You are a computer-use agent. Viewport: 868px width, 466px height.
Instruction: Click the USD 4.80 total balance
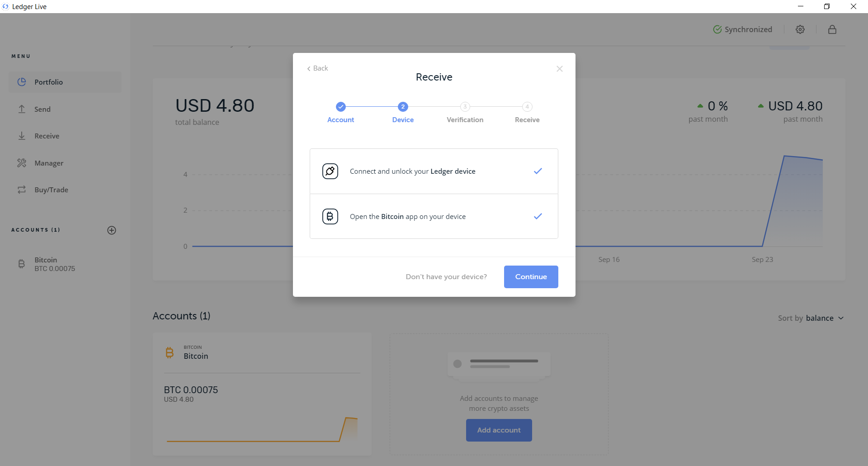215,106
